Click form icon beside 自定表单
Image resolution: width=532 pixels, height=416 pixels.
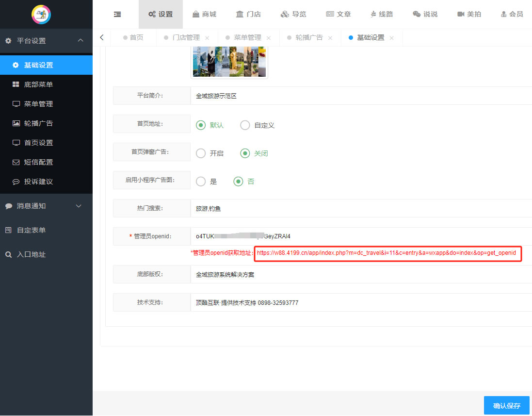[x=8, y=230]
